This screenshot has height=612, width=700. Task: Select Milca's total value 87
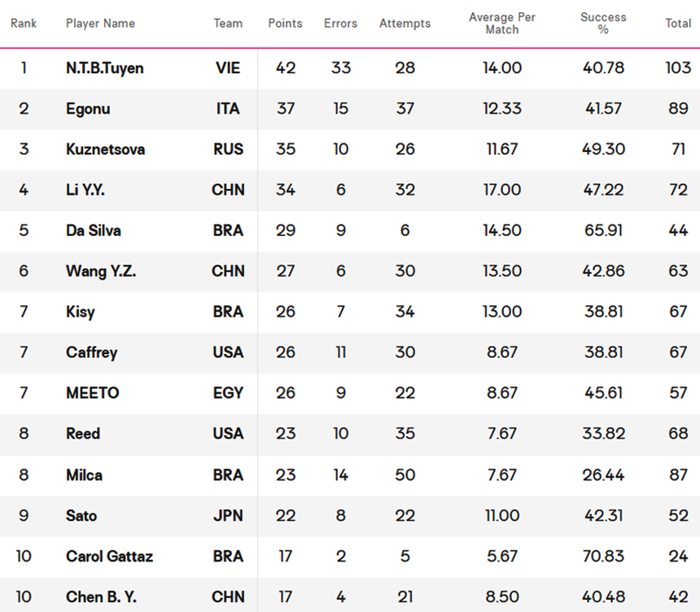[678, 475]
